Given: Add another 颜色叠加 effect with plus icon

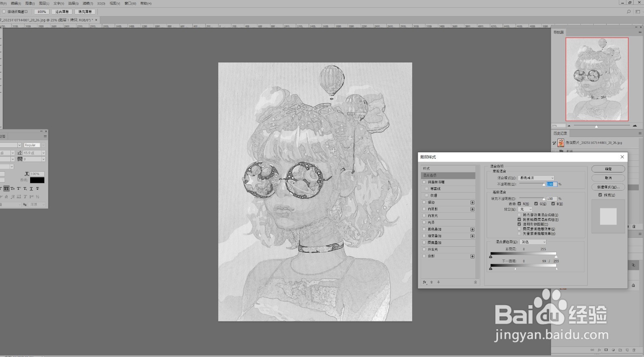Looking at the screenshot, I should coord(473,229).
